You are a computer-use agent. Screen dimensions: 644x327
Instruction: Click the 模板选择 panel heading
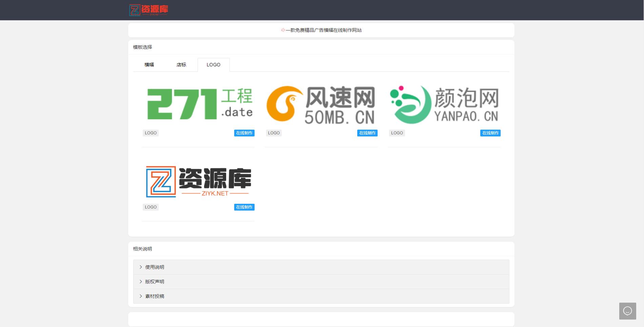[143, 47]
